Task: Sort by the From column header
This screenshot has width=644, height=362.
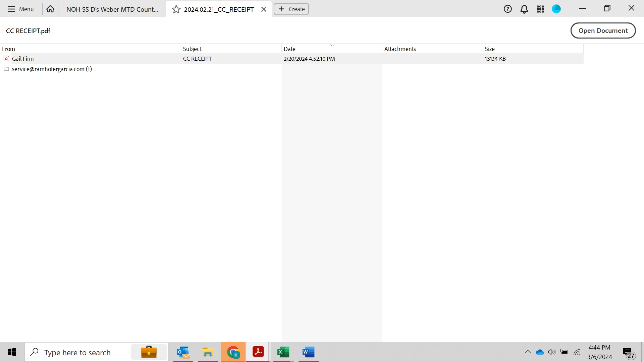Action: [9, 49]
